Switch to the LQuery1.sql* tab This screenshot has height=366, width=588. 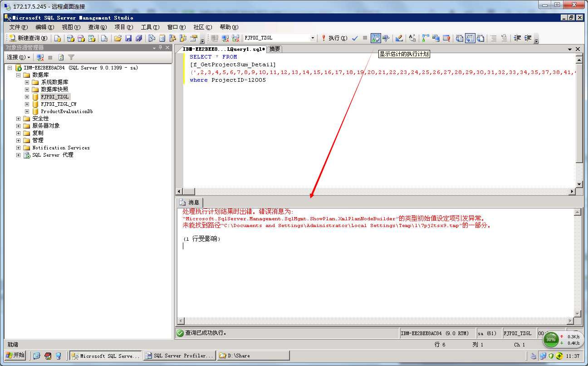pyautogui.click(x=224, y=49)
